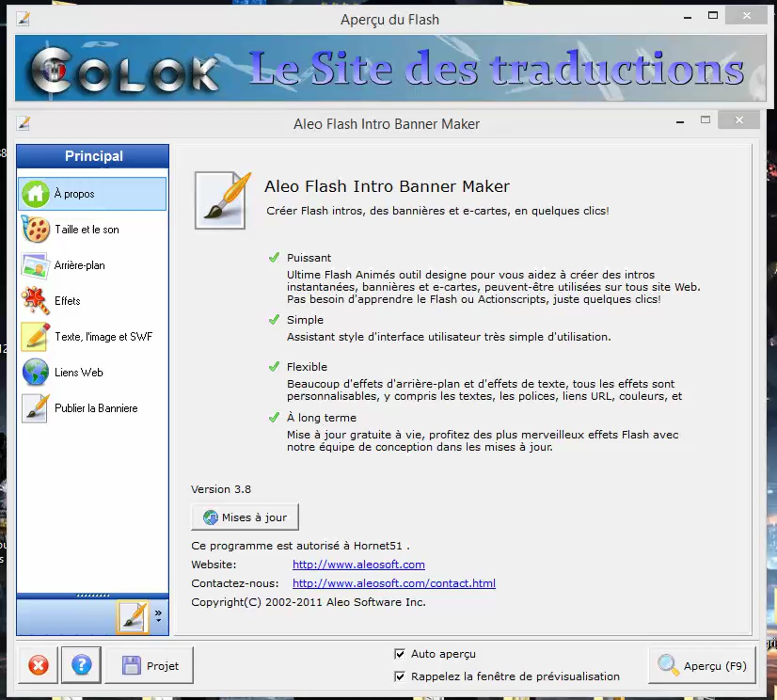Open the Projet button
Image resolution: width=777 pixels, height=700 pixels.
(x=149, y=665)
